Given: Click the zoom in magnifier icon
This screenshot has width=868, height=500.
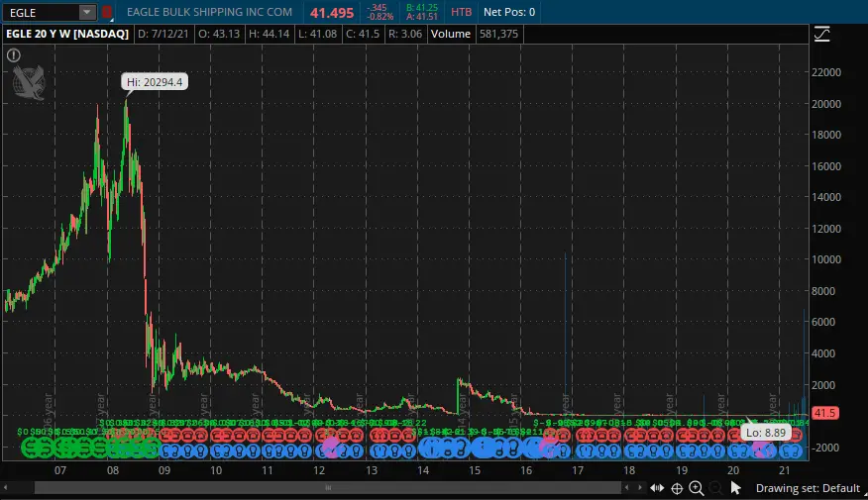Looking at the screenshot, I should (697, 488).
